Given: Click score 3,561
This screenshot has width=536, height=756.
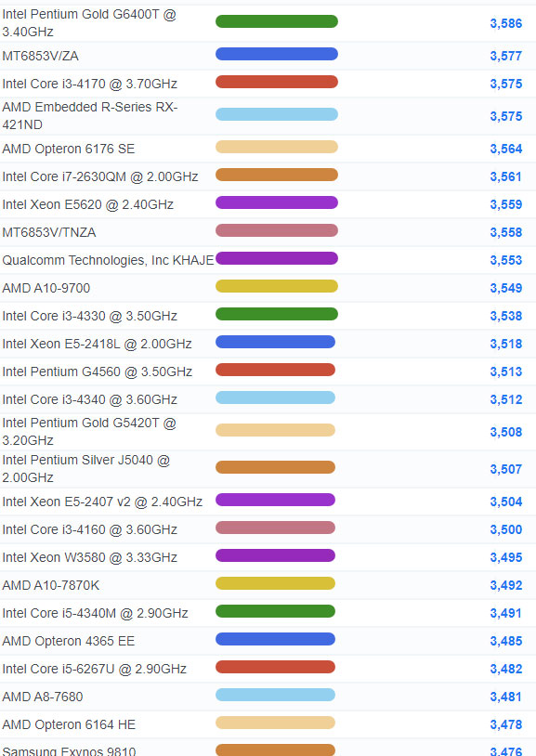Looking at the screenshot, I should (506, 177).
